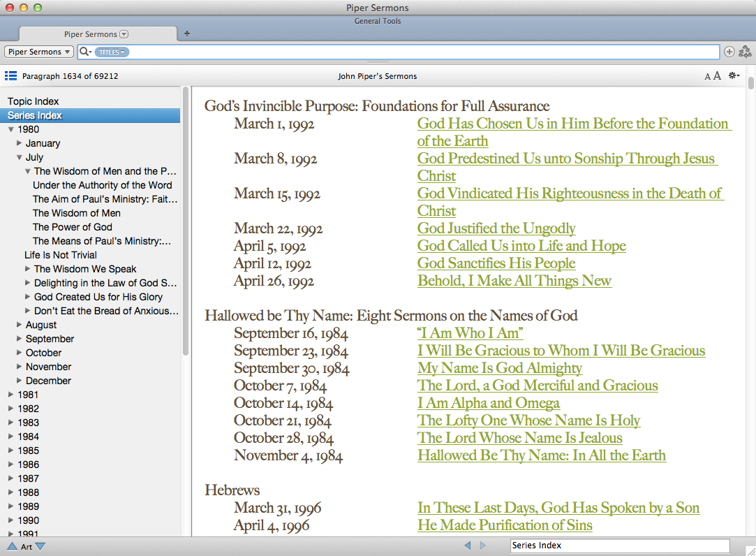This screenshot has width=756, height=556.
Task: Expand the August node
Action: pyautogui.click(x=20, y=324)
